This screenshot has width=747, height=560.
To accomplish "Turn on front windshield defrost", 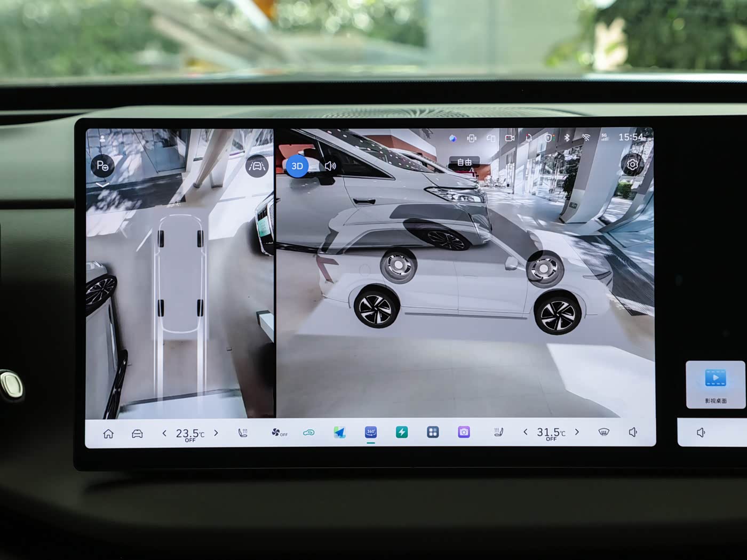I will click(603, 433).
